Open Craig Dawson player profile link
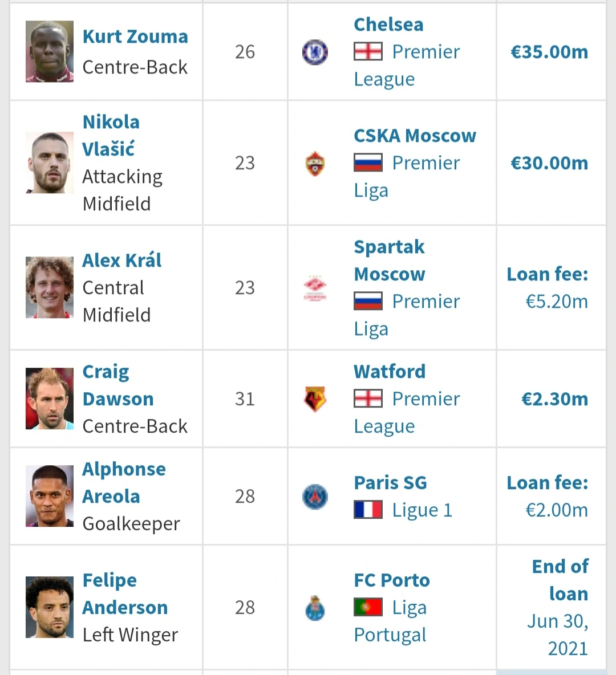 click(117, 385)
